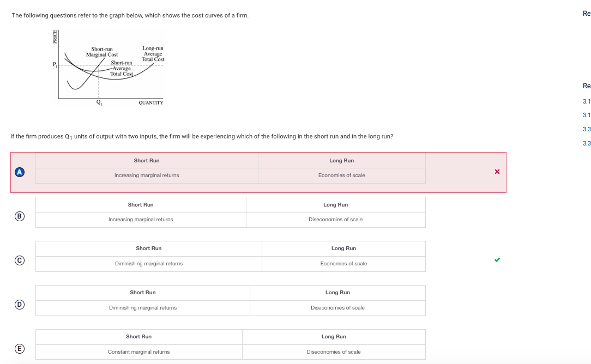The image size is (591, 364).
Task: Click the first 3.3 reference link
Action: pyautogui.click(x=587, y=129)
